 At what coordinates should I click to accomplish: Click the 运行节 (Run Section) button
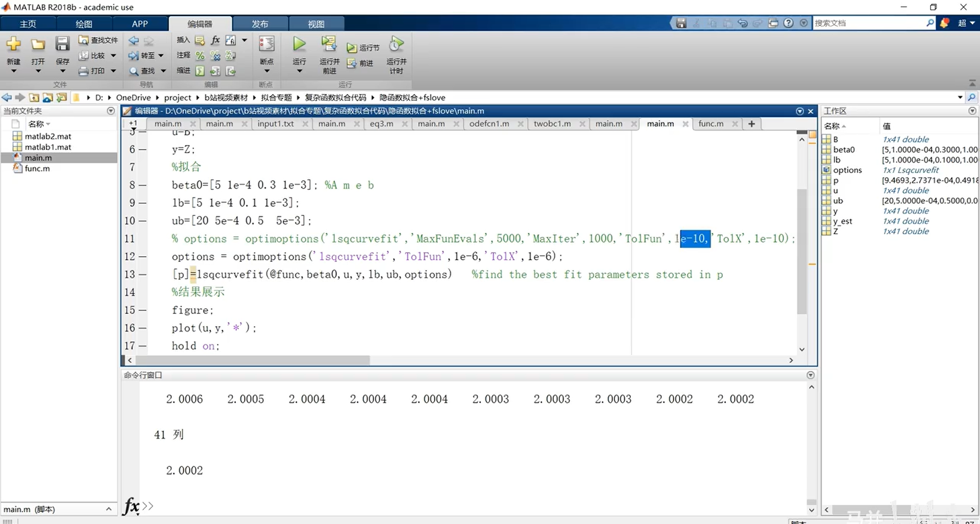click(x=363, y=47)
